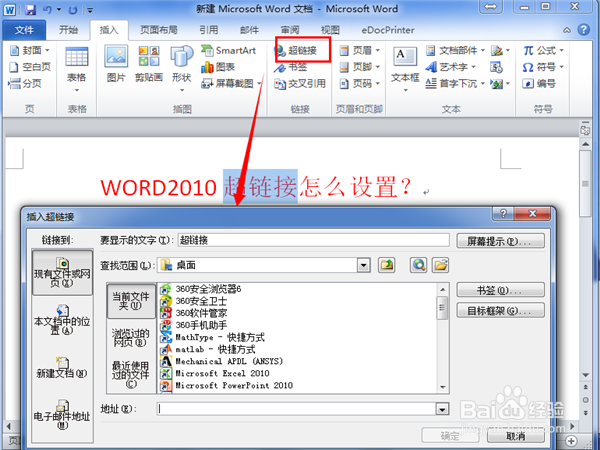Click the Undo icon in title bar

coord(47,10)
